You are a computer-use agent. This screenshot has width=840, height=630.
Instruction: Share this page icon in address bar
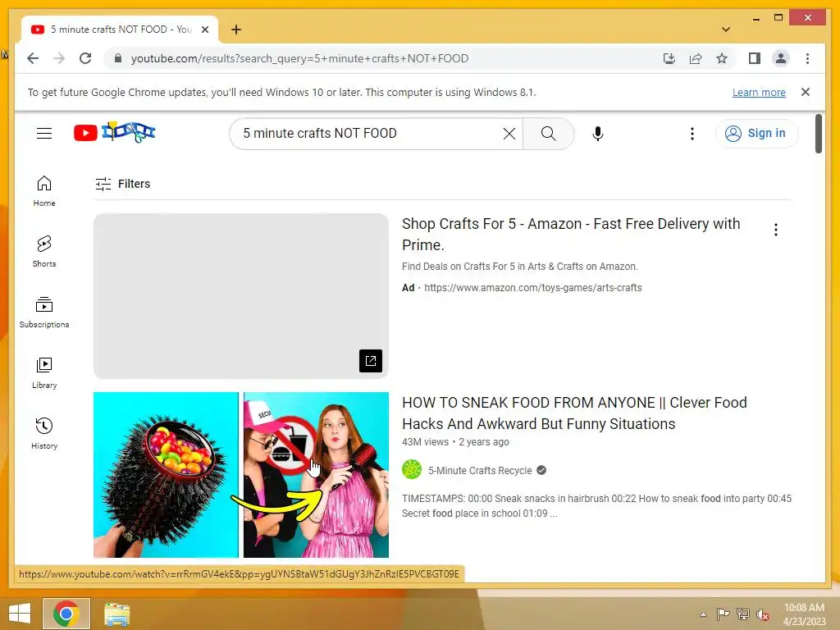click(696, 58)
